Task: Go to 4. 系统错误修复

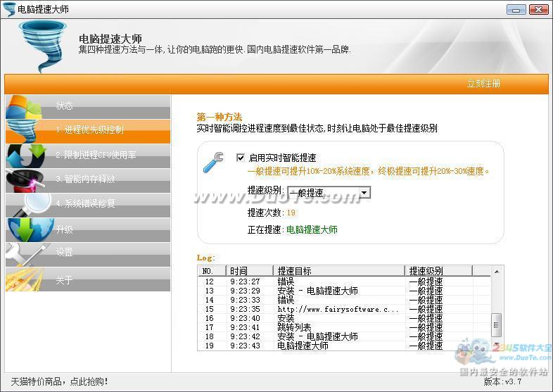Action: tap(88, 205)
